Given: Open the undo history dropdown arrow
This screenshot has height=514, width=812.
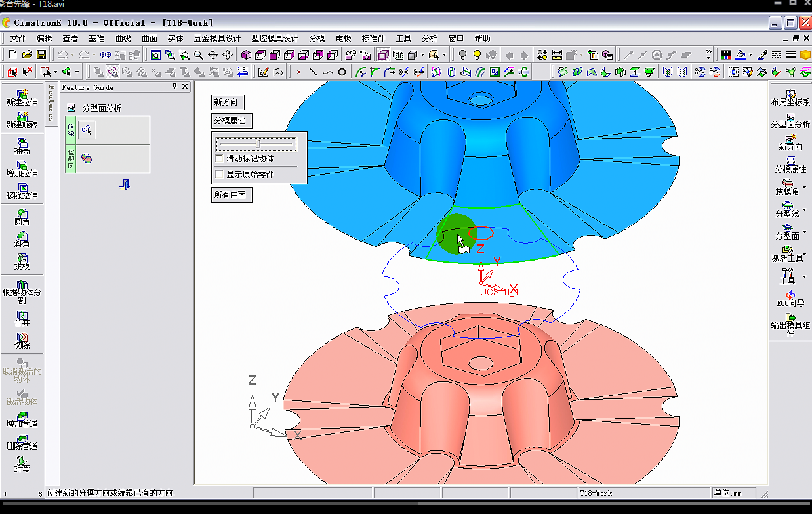Looking at the screenshot, I should click(x=73, y=54).
